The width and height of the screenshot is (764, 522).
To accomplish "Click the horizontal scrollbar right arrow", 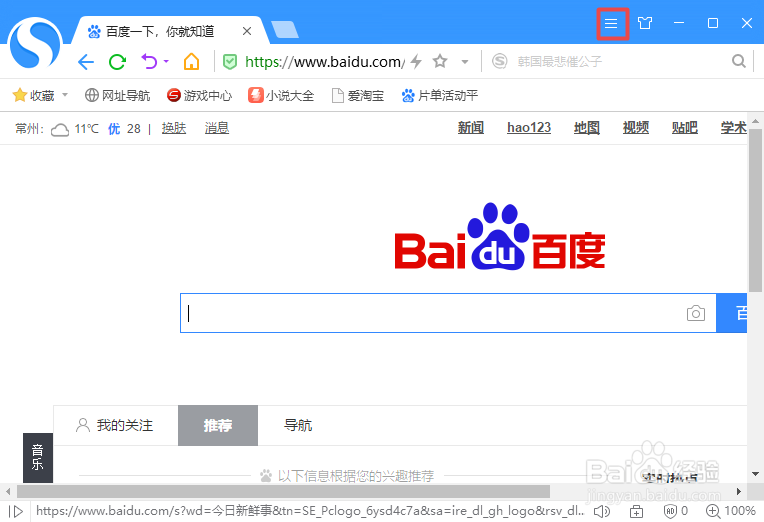I will pyautogui.click(x=739, y=491).
